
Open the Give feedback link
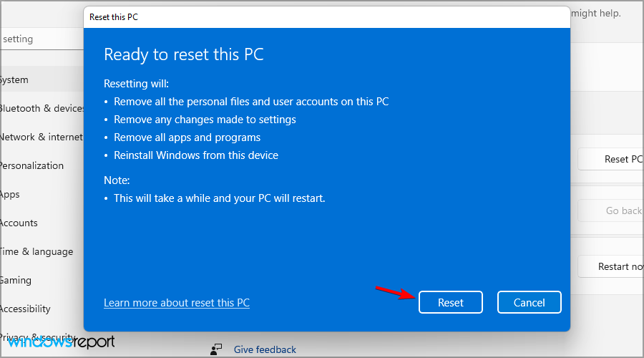point(265,349)
